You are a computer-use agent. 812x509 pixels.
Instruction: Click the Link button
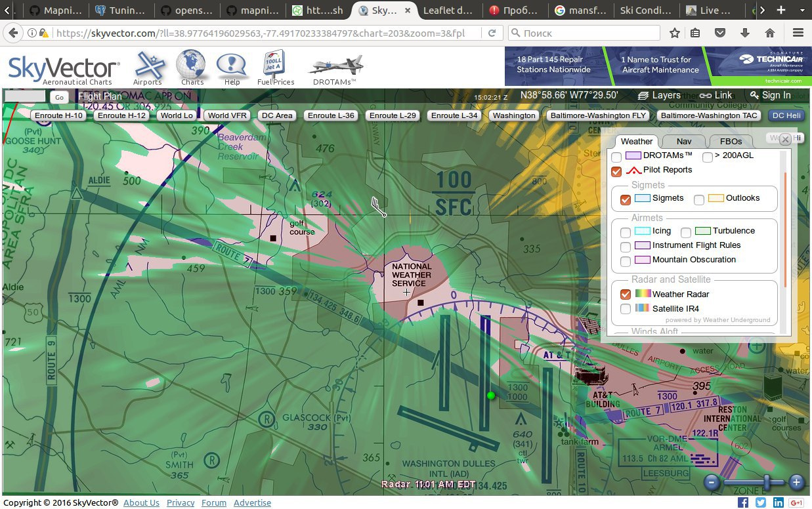point(716,95)
